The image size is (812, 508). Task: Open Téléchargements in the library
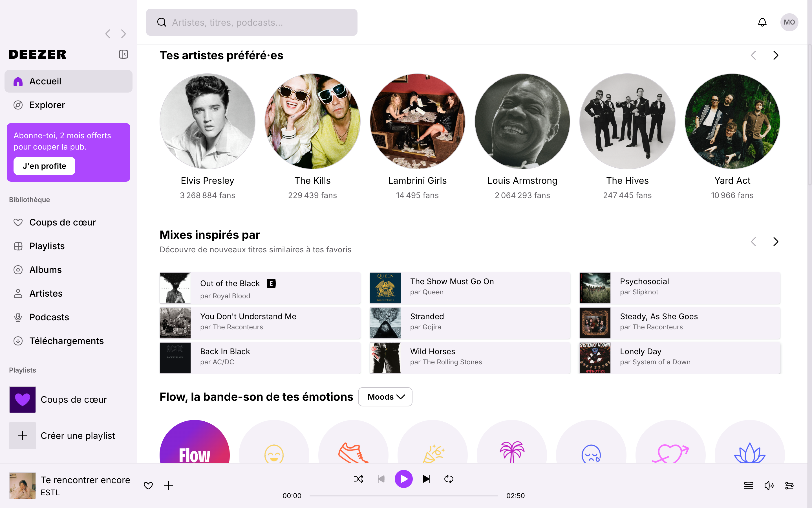pos(69,341)
